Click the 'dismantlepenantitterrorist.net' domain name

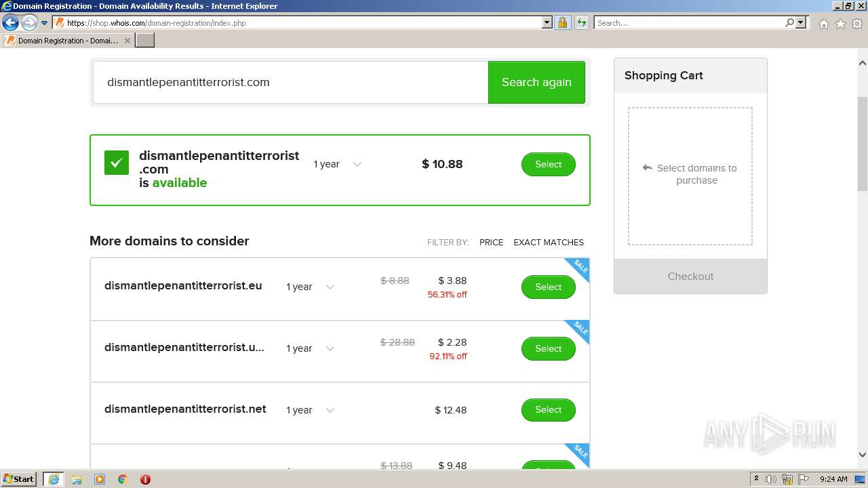click(185, 409)
